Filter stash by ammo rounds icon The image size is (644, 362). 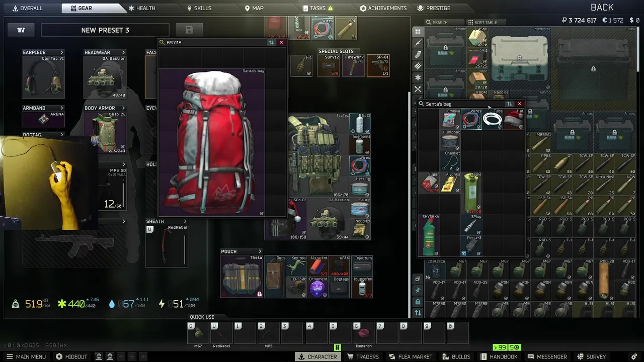click(418, 66)
